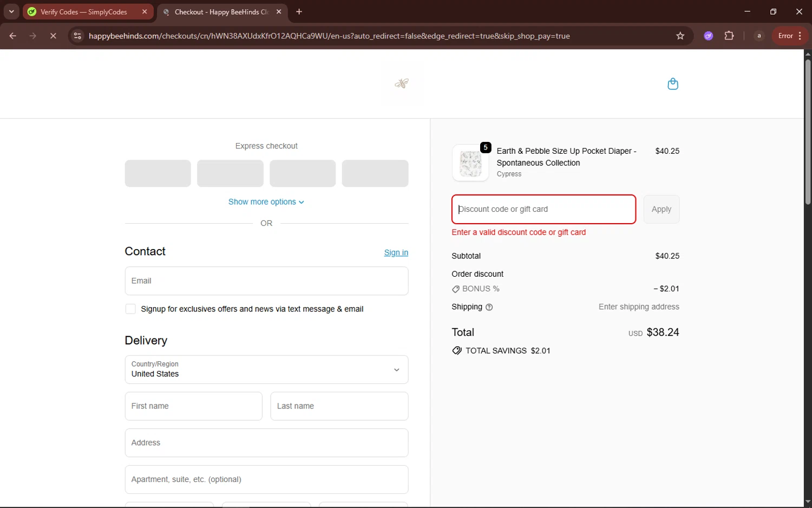Click the Apartment, suite, etc. field
812x508 pixels.
(266, 479)
